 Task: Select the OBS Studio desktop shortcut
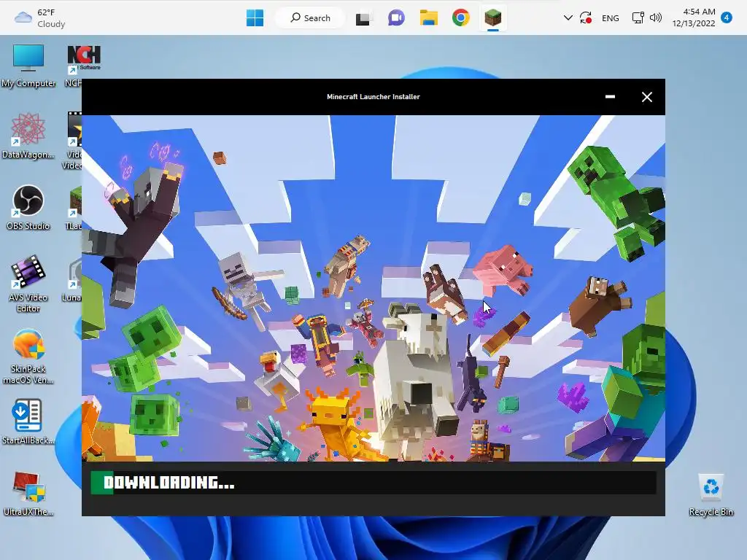pyautogui.click(x=28, y=208)
